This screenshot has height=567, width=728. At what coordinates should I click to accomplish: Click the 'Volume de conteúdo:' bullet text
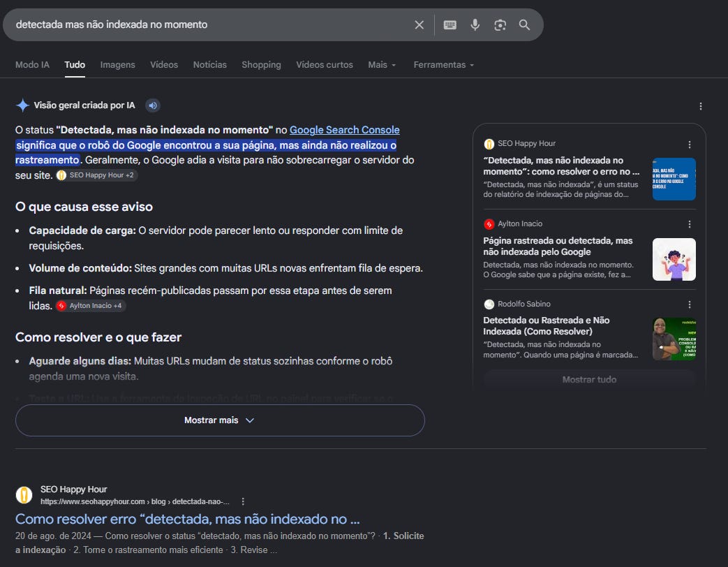[80, 268]
